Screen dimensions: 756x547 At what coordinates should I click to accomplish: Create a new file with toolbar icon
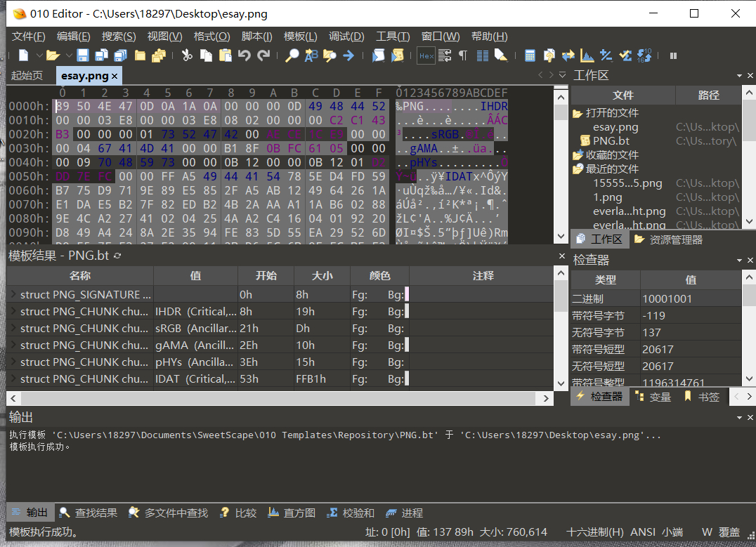(x=23, y=55)
